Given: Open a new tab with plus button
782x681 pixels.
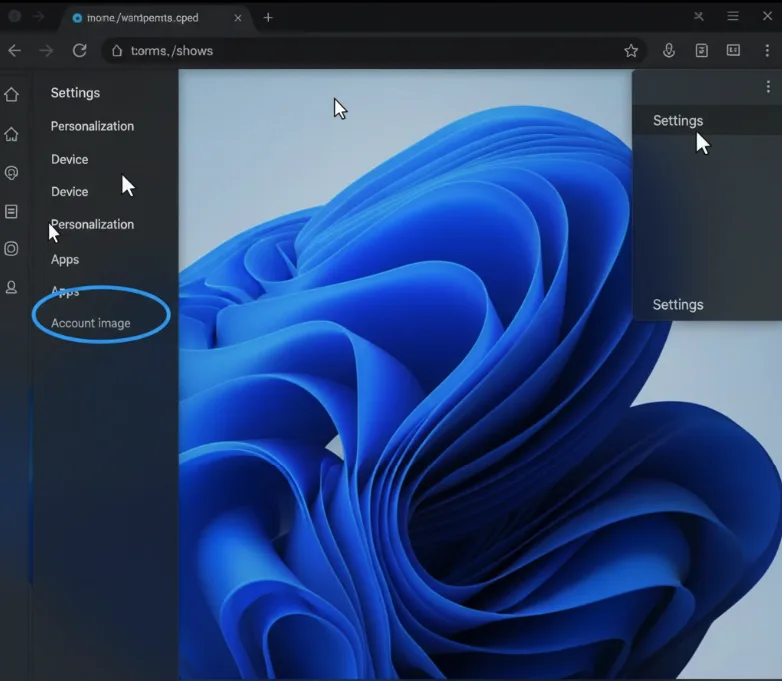Looking at the screenshot, I should click(268, 18).
